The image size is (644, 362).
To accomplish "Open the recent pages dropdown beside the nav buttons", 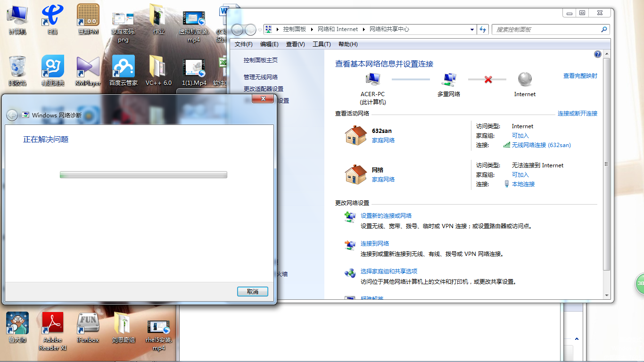I will pyautogui.click(x=259, y=30).
